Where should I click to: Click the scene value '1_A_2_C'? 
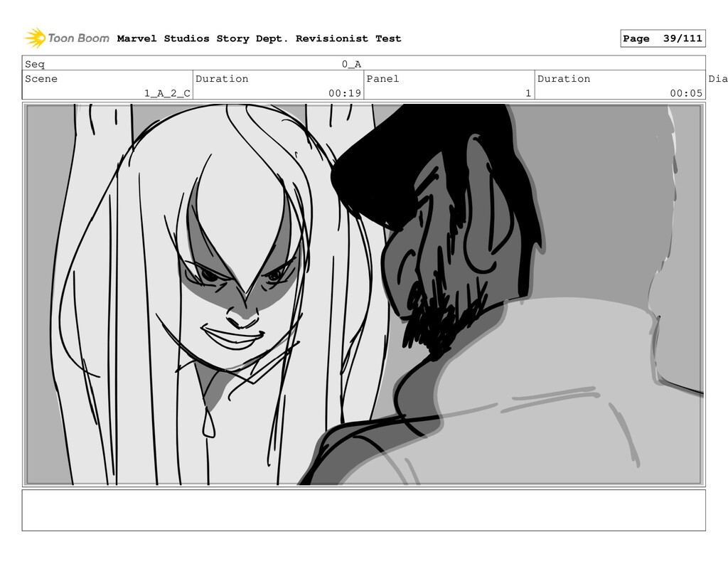click(x=167, y=93)
